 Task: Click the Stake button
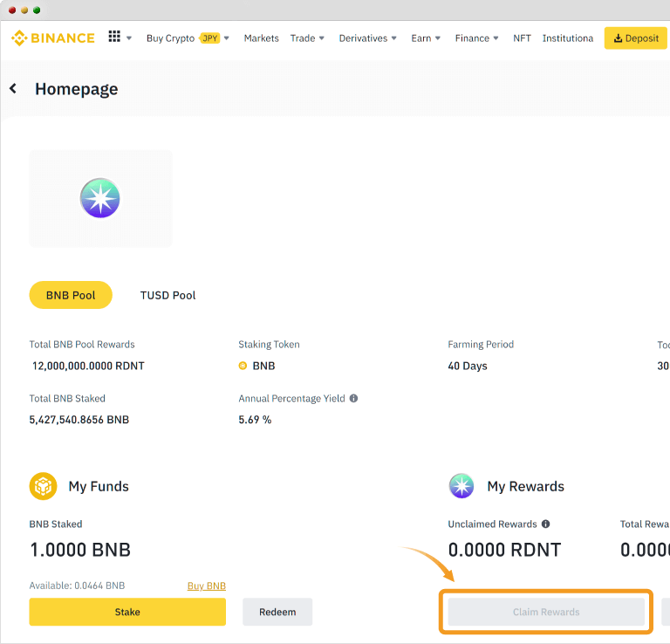127,612
